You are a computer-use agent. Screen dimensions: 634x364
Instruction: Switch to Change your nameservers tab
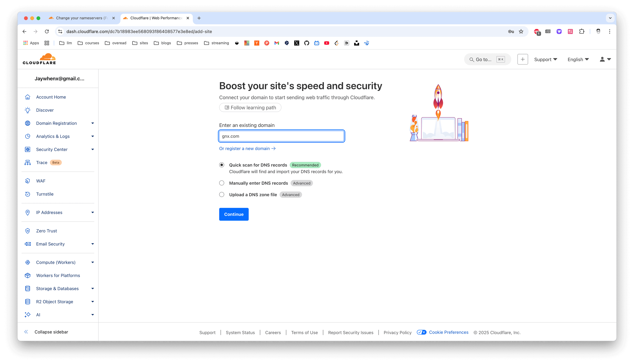82,18
